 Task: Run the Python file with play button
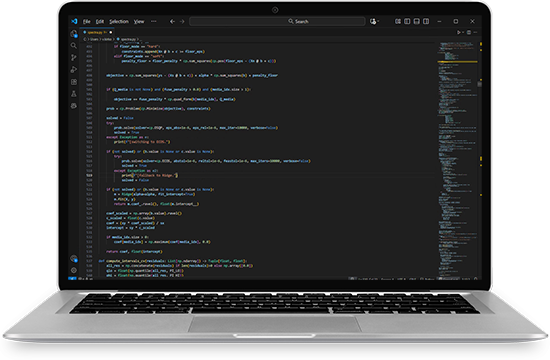coord(458,32)
